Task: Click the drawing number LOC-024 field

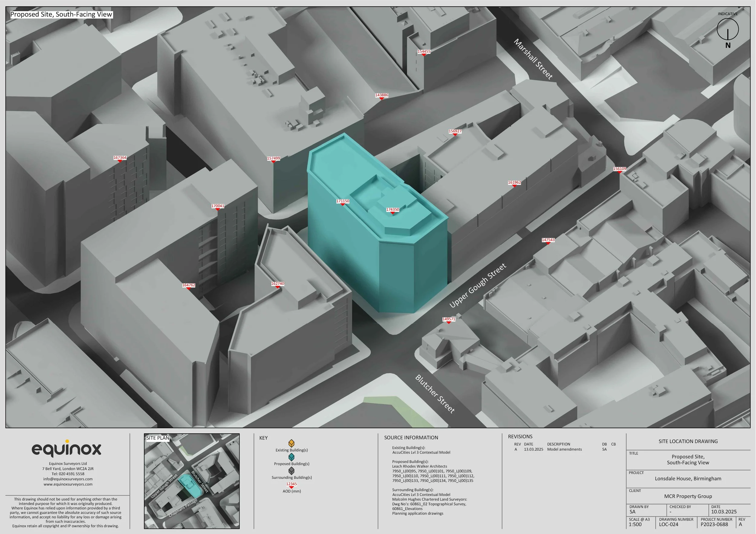Action: click(669, 524)
